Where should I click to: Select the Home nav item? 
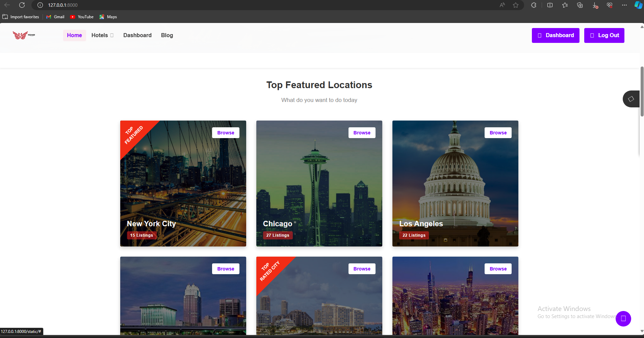pyautogui.click(x=74, y=35)
